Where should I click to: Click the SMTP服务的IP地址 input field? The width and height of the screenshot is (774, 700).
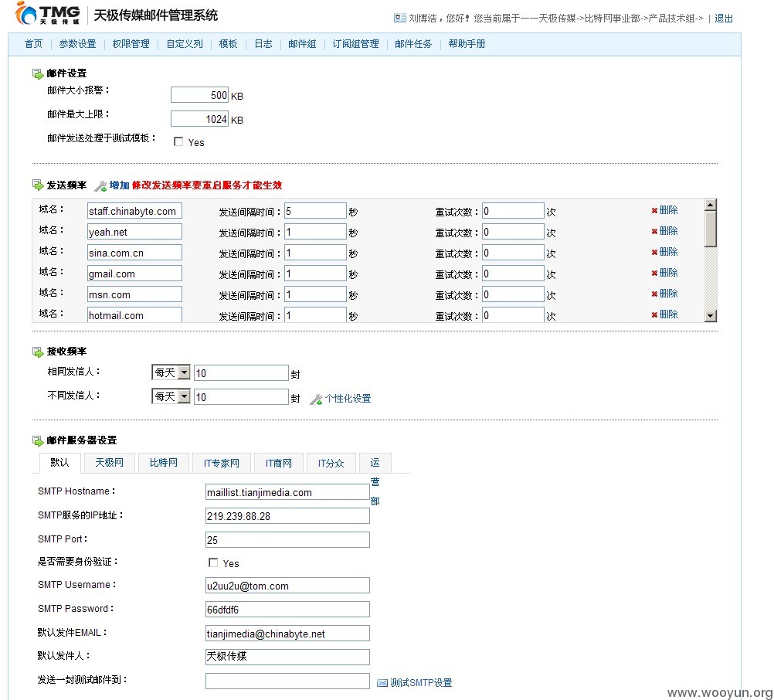point(287,516)
